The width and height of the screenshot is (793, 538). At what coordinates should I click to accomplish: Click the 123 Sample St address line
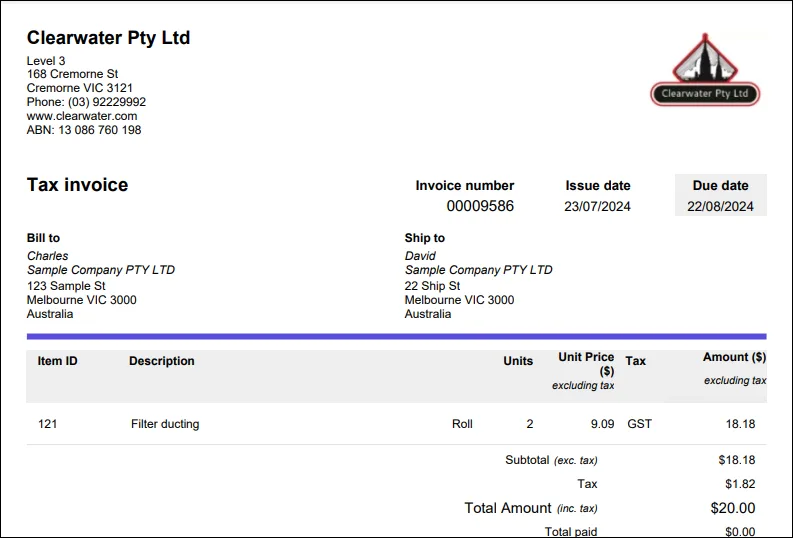pyautogui.click(x=66, y=286)
